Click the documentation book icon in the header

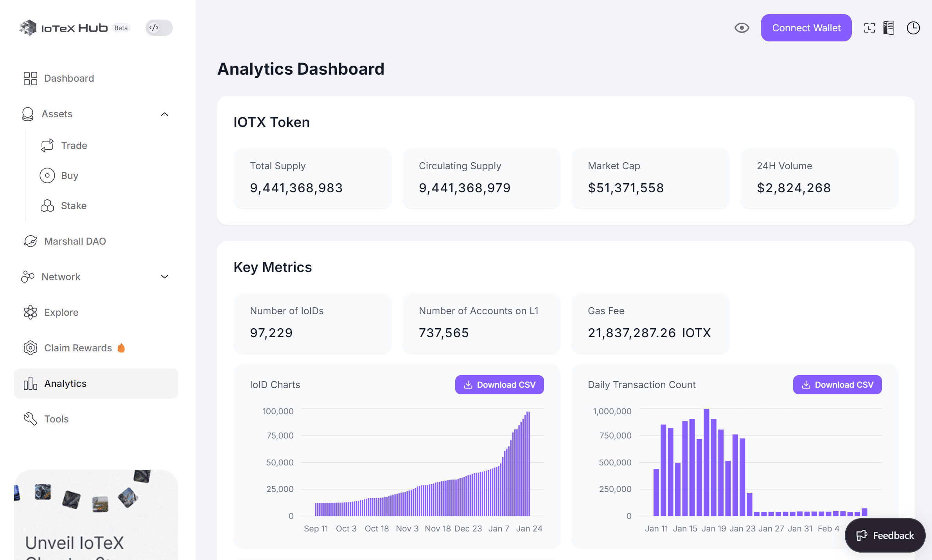pos(889,27)
